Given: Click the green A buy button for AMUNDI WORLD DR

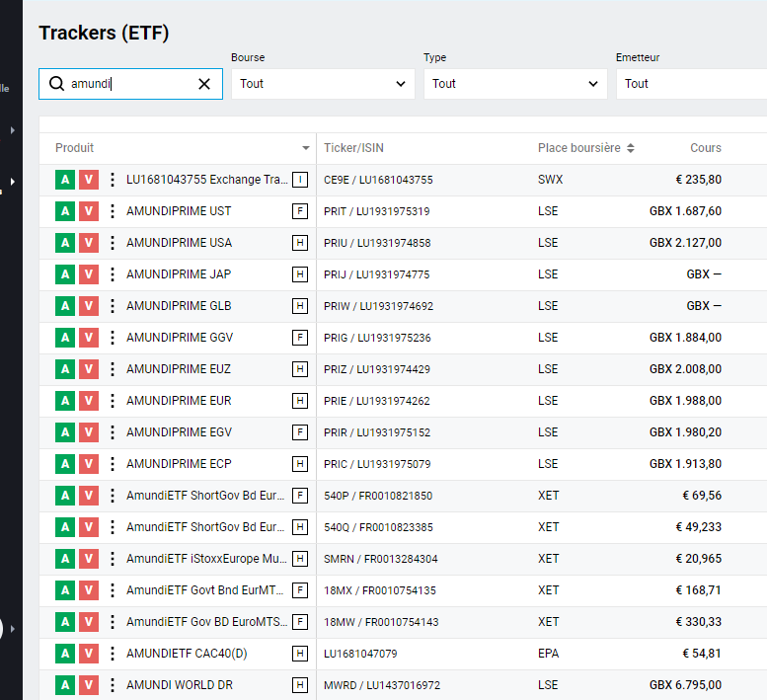Looking at the screenshot, I should 65,685.
